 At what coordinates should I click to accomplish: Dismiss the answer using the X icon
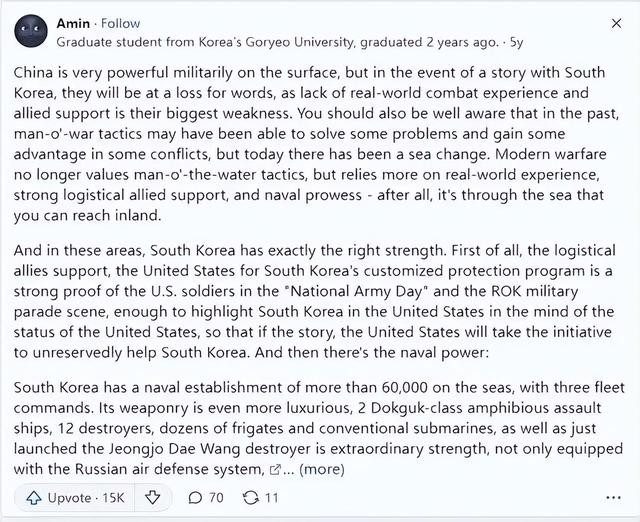pos(616,23)
